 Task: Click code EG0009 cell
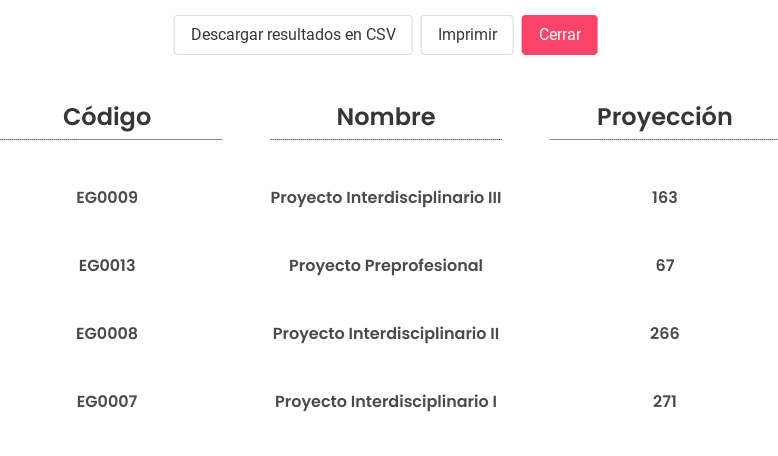click(x=107, y=197)
